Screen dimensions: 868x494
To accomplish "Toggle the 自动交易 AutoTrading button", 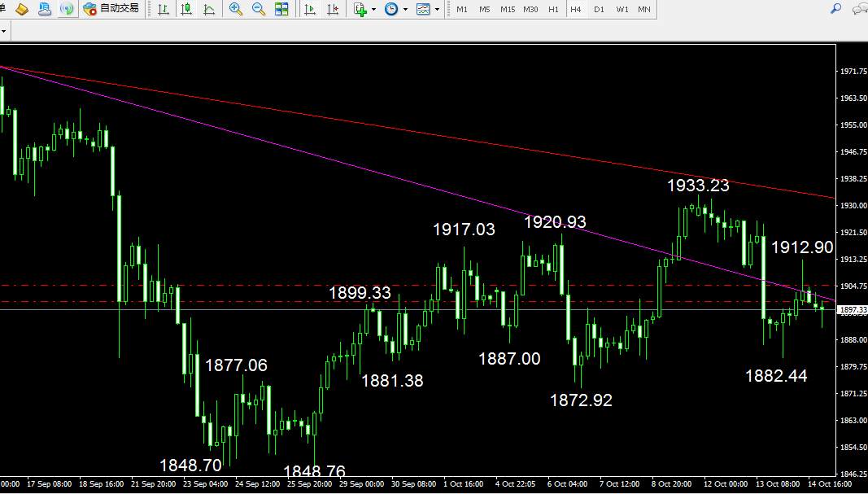I will tap(111, 9).
